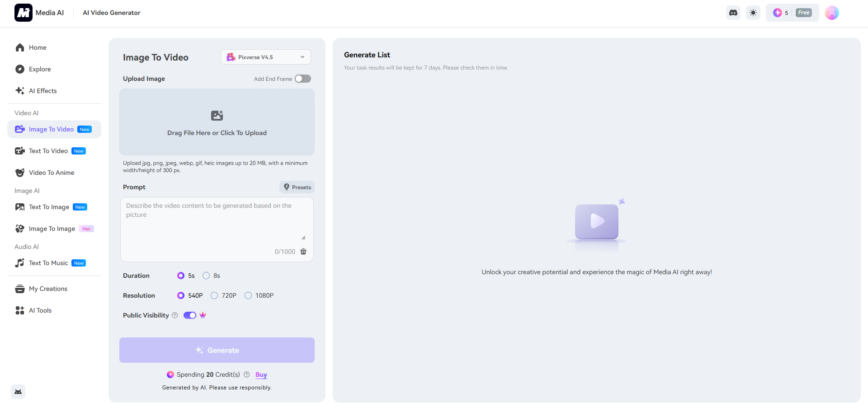The height and width of the screenshot is (412, 868).
Task: Click the Home house icon
Action: coord(20,47)
